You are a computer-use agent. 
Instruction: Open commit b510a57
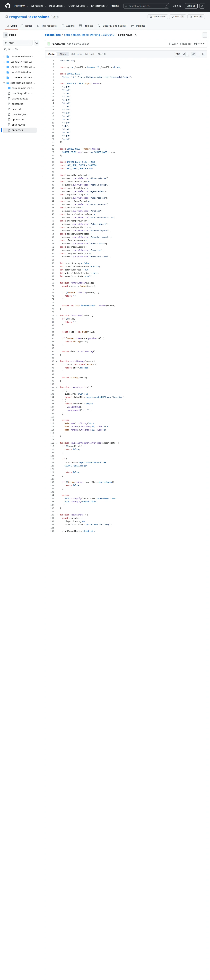click(x=173, y=44)
